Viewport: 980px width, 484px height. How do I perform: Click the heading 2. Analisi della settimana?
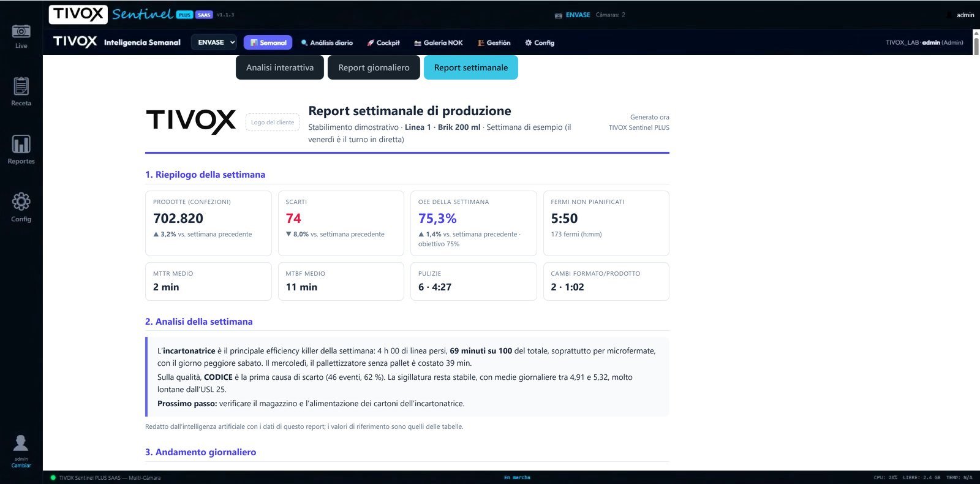(x=199, y=322)
